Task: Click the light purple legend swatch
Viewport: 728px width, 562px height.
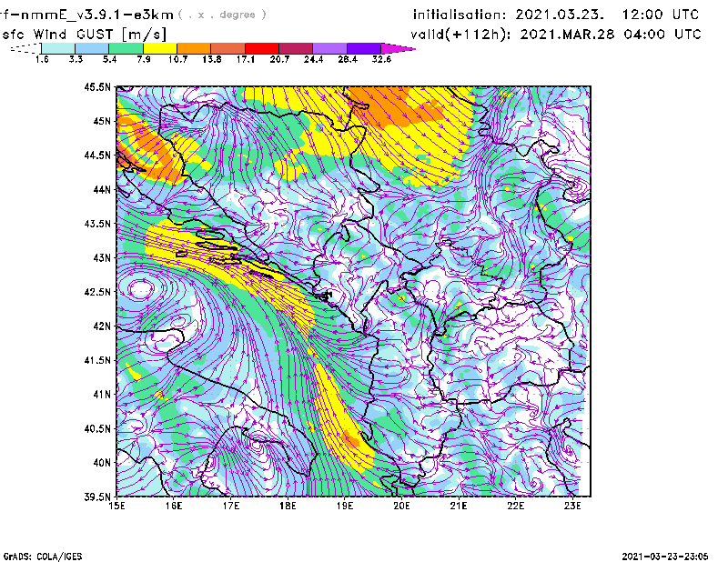Action: [329, 48]
